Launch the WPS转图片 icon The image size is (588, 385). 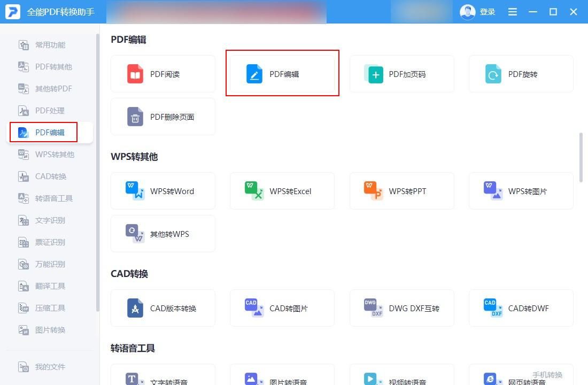point(493,190)
